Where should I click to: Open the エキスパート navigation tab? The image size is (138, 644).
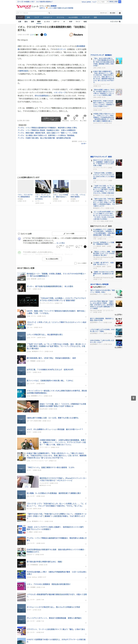[x=48, y=17]
